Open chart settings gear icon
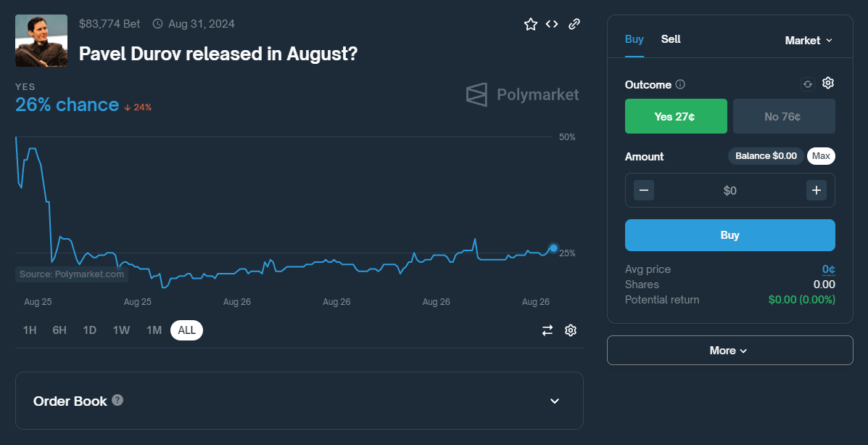868x445 pixels. click(x=571, y=330)
